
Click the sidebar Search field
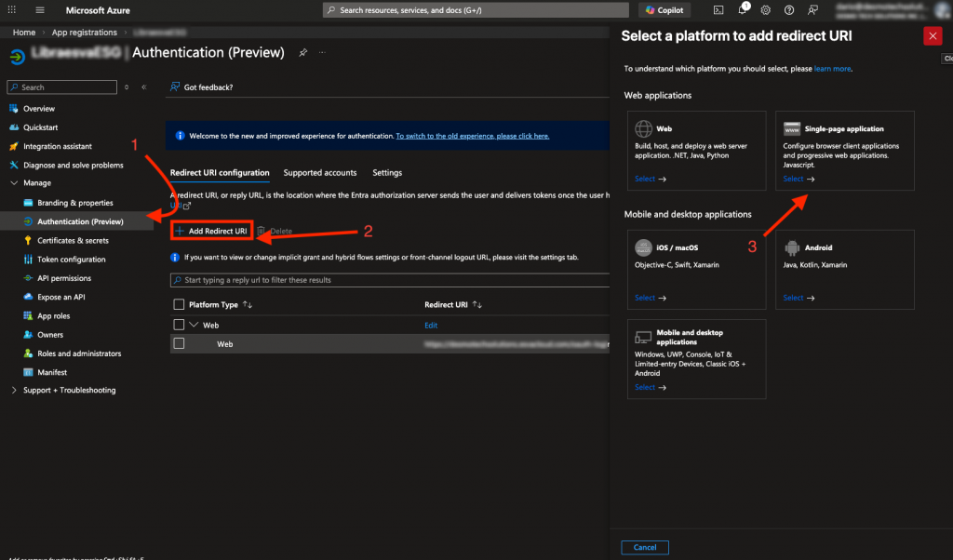point(62,87)
